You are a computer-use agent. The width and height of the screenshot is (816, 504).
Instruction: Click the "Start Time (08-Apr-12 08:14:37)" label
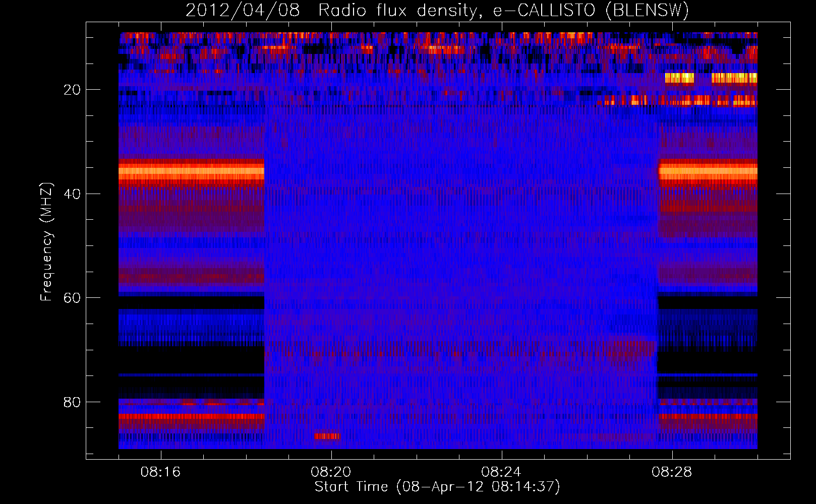pyautogui.click(x=437, y=487)
